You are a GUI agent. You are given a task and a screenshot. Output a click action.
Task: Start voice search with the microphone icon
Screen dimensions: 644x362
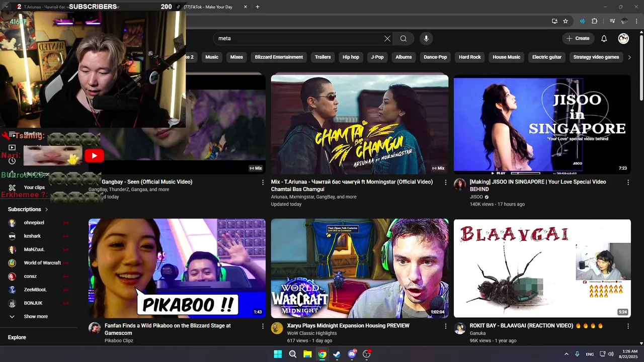426,39
